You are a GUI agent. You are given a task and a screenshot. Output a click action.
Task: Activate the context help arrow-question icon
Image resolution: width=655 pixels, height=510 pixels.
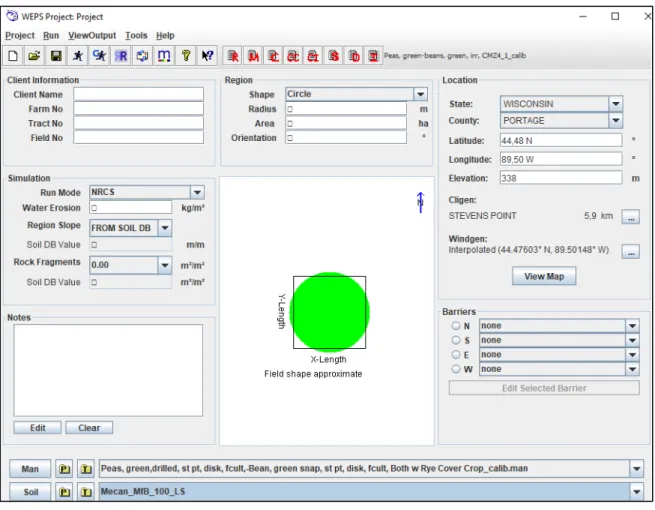(208, 56)
